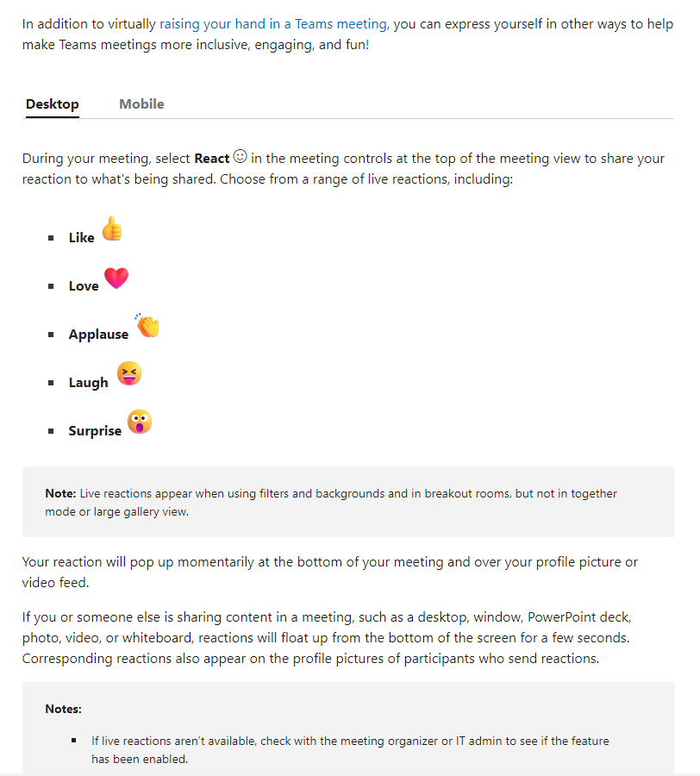Screen dimensions: 700x776
Task: Click the bold Laugh label
Action: point(88,383)
